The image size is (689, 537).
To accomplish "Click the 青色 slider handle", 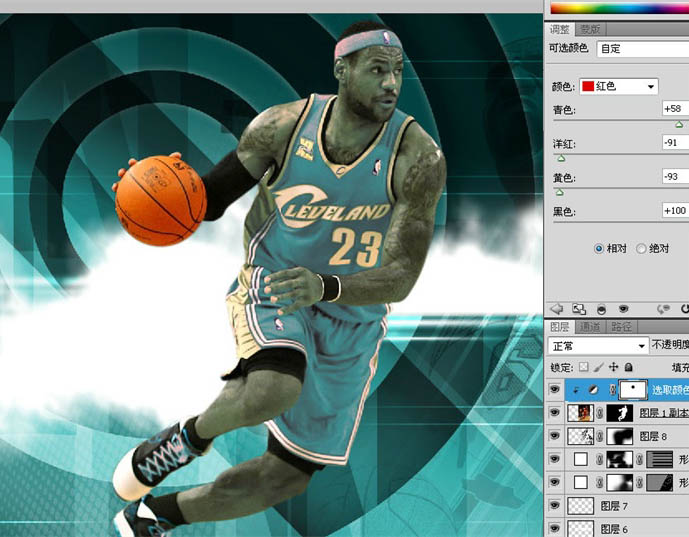I will (679, 125).
